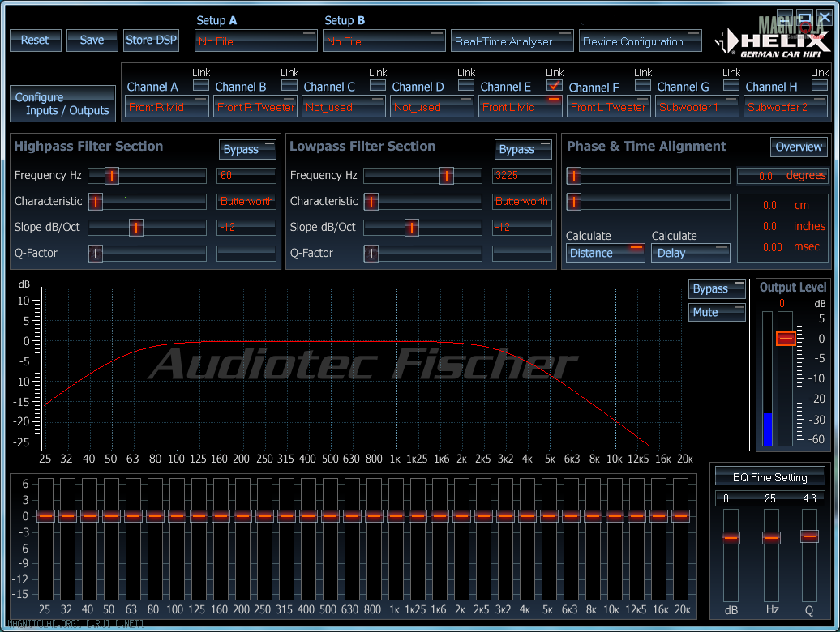This screenshot has height=632, width=840.
Task: Toggle Link checkbox for Channel A
Action: click(201, 85)
